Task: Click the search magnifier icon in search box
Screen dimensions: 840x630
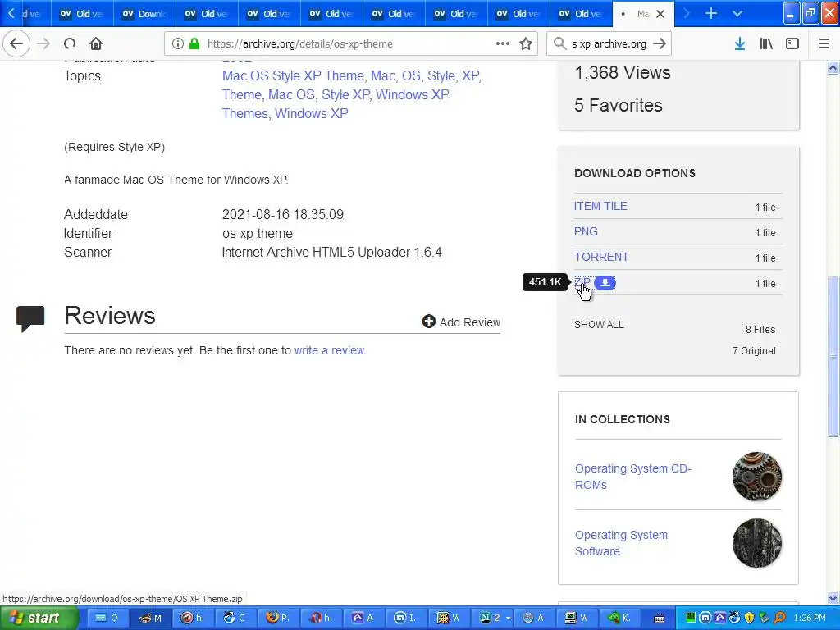Action: (x=559, y=44)
